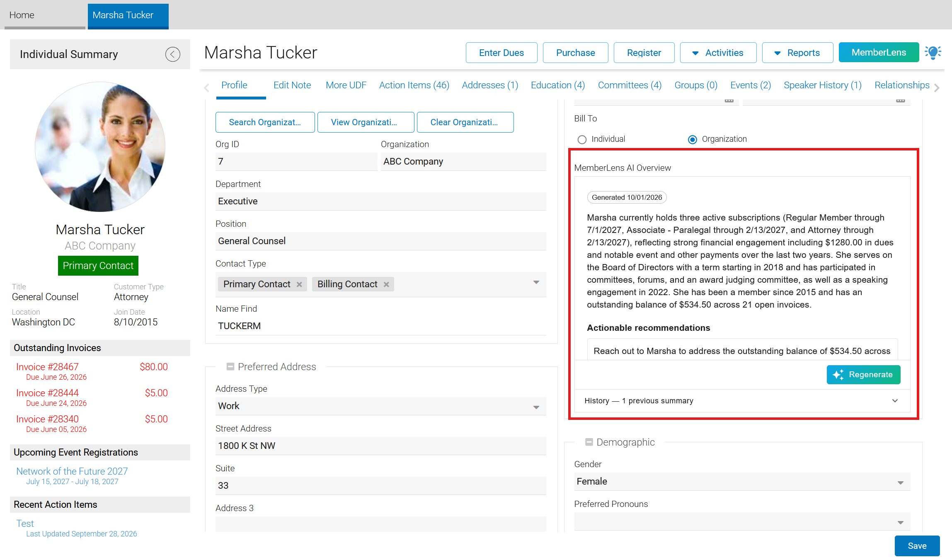Click the Save button
The height and width of the screenshot is (560, 952).
[917, 546]
